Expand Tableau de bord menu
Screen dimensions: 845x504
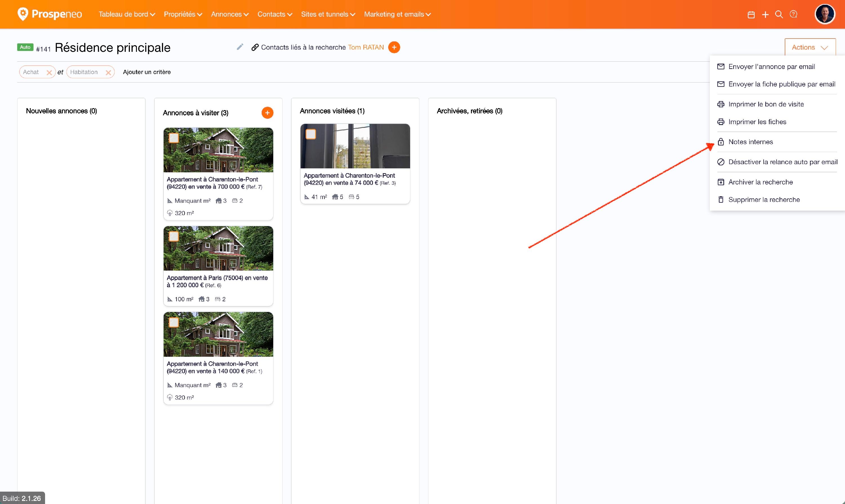click(x=127, y=14)
